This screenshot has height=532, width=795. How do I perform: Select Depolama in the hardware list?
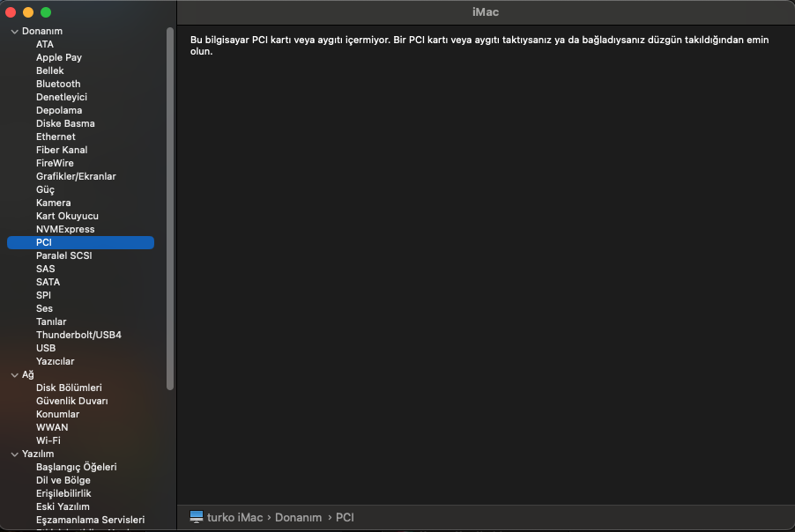59,110
